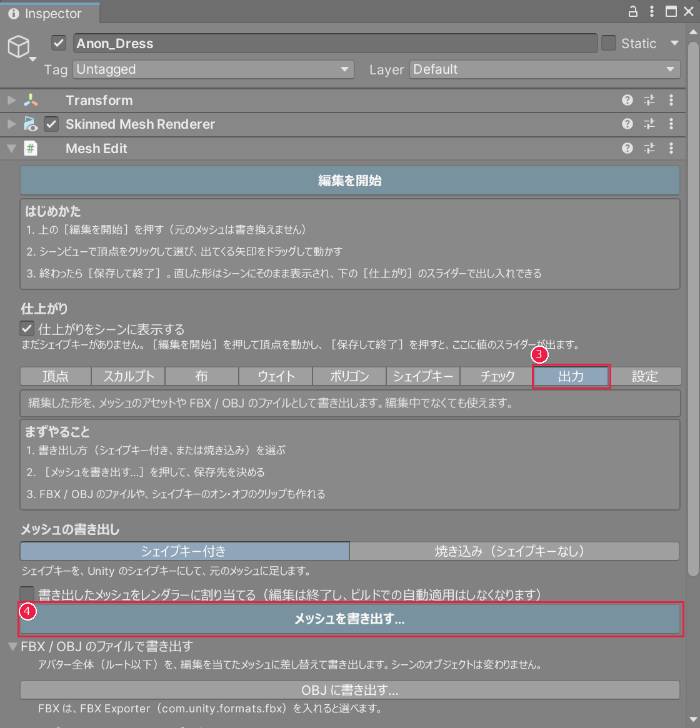Click the Skinned Mesh Renderer component icon
The width and height of the screenshot is (700, 728).
tap(31, 124)
